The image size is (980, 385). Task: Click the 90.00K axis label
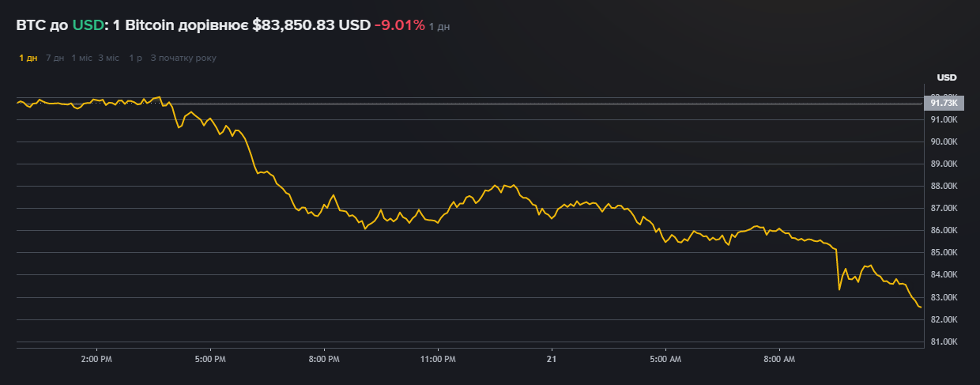pos(944,142)
